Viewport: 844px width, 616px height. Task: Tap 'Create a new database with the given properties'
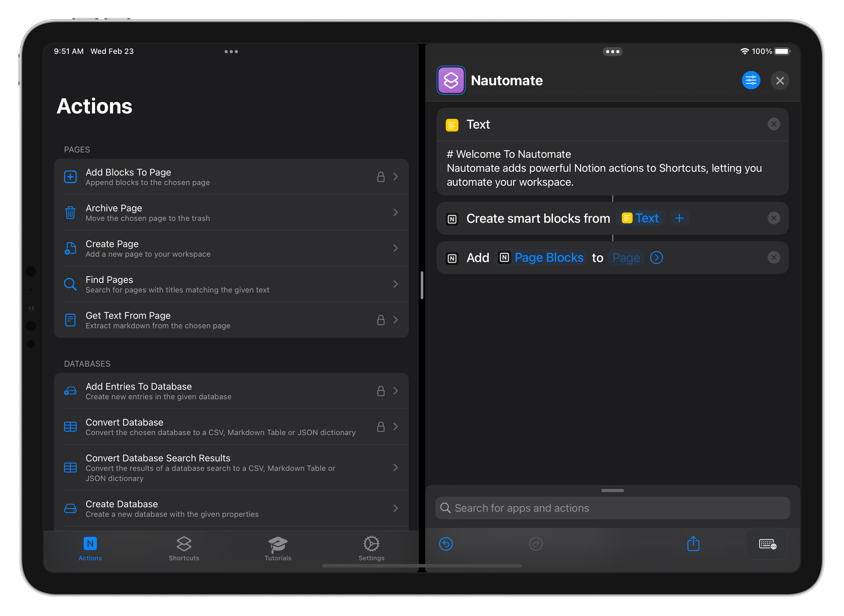pyautogui.click(x=172, y=514)
